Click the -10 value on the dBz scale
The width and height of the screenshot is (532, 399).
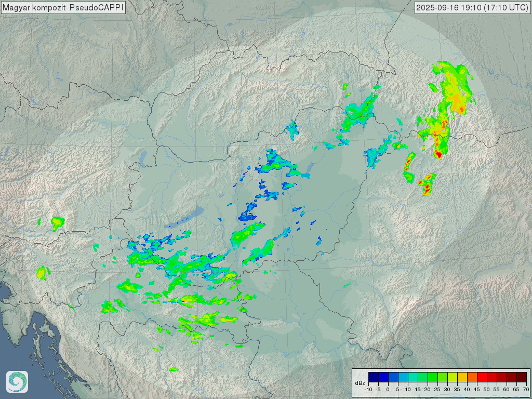[x=368, y=390]
